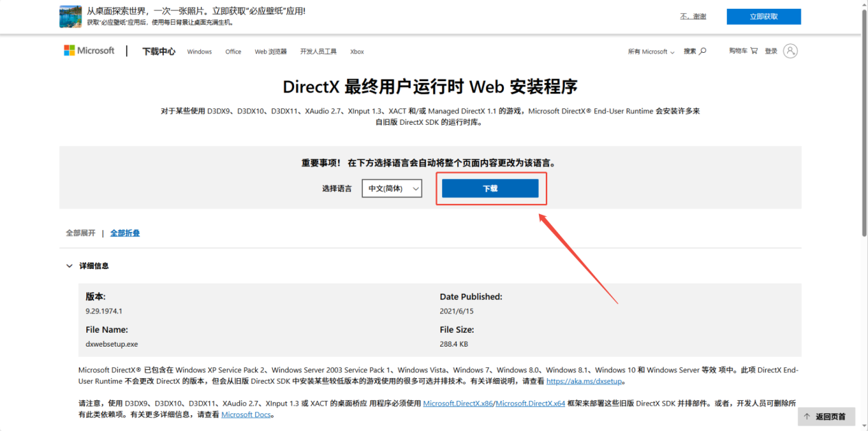Image resolution: width=868 pixels, height=431 pixels.
Task: Click 不，谢谢 to dismiss banner
Action: tap(692, 16)
